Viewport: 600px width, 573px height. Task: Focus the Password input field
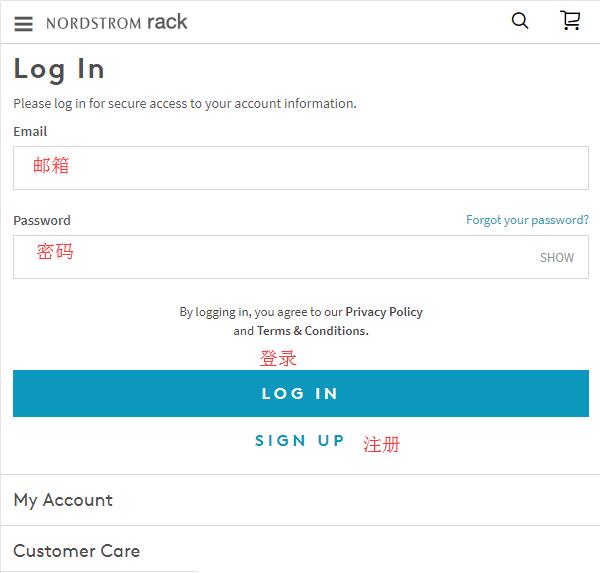coord(301,257)
